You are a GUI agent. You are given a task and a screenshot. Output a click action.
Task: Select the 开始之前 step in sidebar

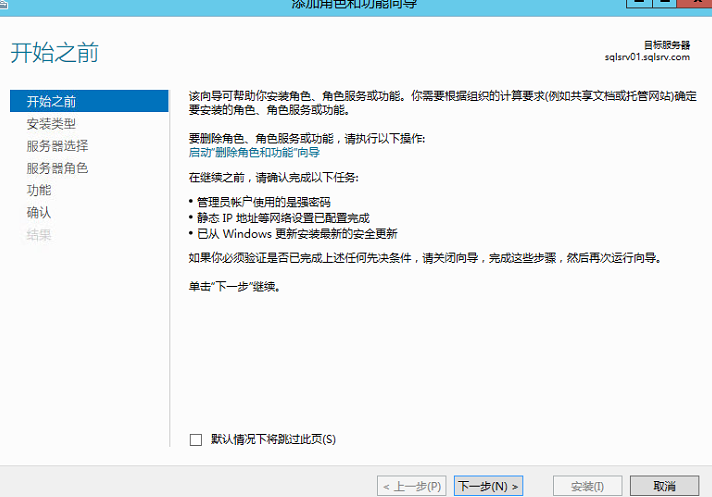point(89,101)
